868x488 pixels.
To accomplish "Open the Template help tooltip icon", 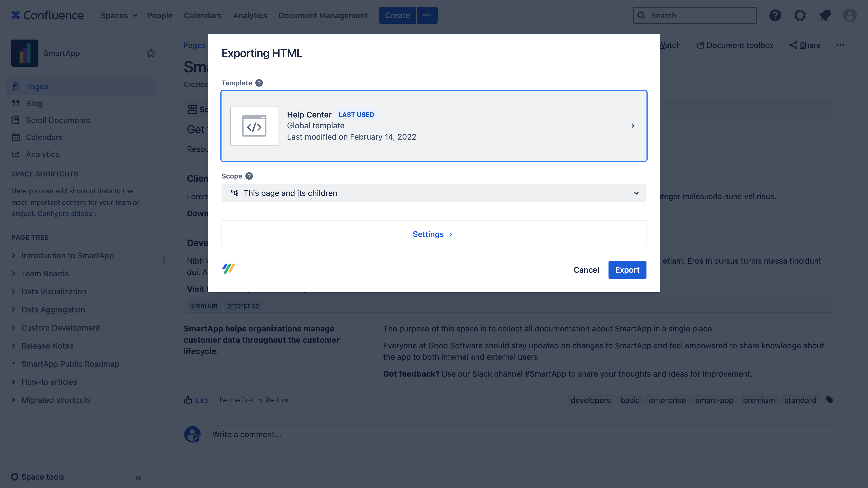I will pyautogui.click(x=259, y=83).
